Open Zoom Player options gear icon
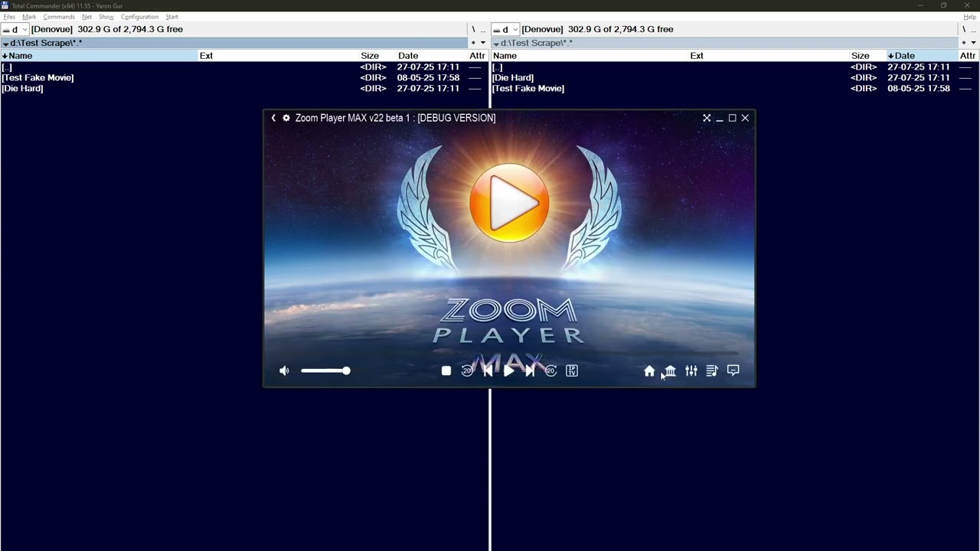Viewport: 980px width, 551px height. pyautogui.click(x=286, y=118)
